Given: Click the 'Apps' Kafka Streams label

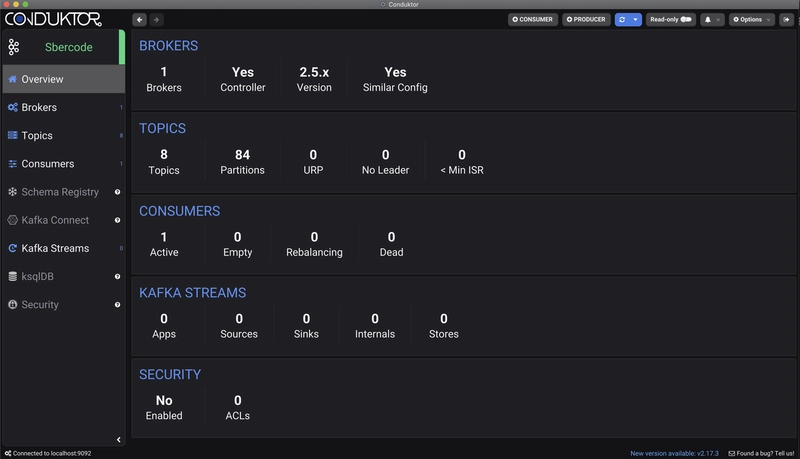Looking at the screenshot, I should coord(164,335).
